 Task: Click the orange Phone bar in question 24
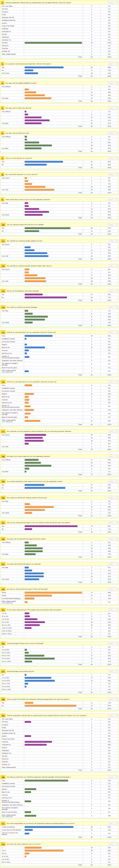pos(53,592)
